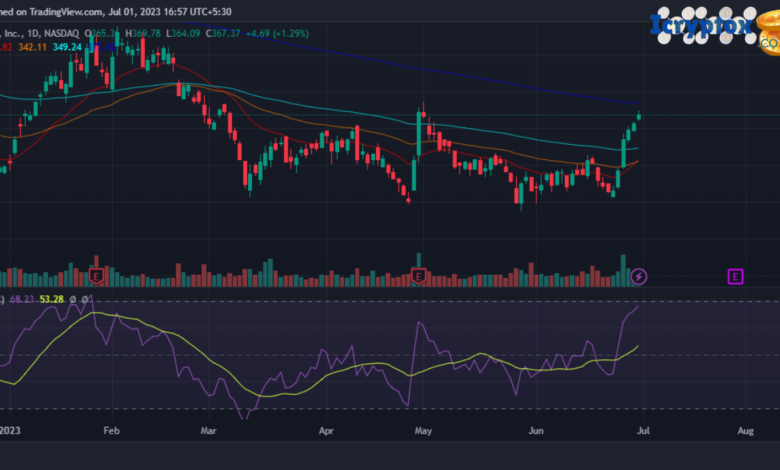This screenshot has width=780, height=470.
Task: Click the RSI moving average value 53.28
Action: [52, 299]
